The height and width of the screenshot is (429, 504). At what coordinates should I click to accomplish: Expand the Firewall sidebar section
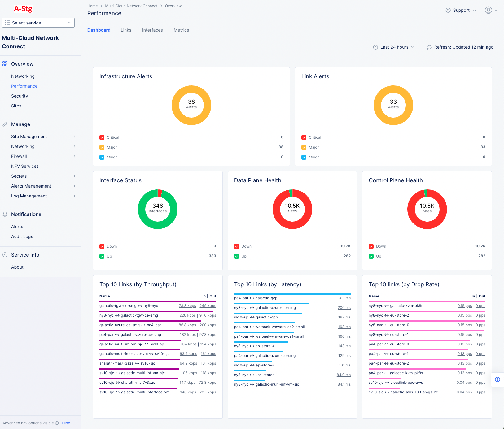pyautogui.click(x=19, y=156)
